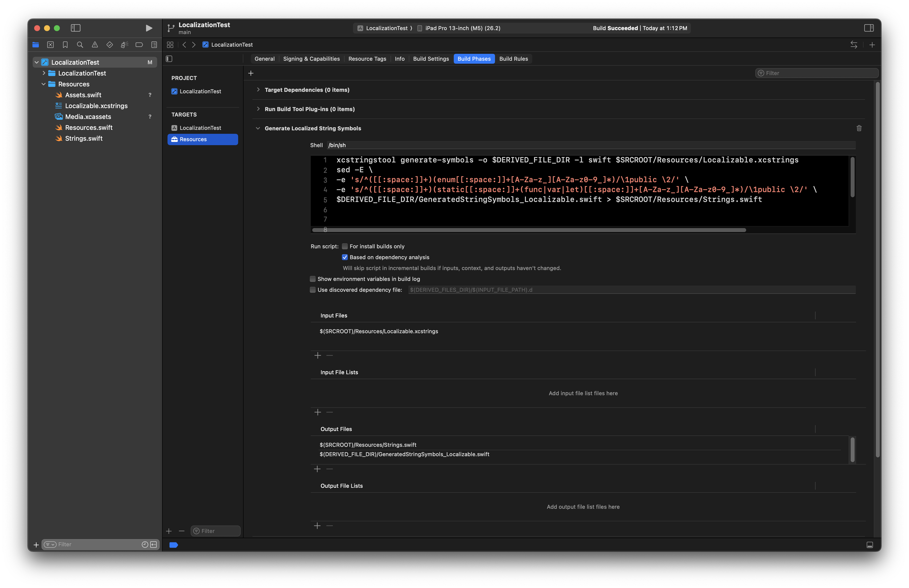
Task: Click the horizontal scrollbar of the script editor
Action: click(529, 230)
